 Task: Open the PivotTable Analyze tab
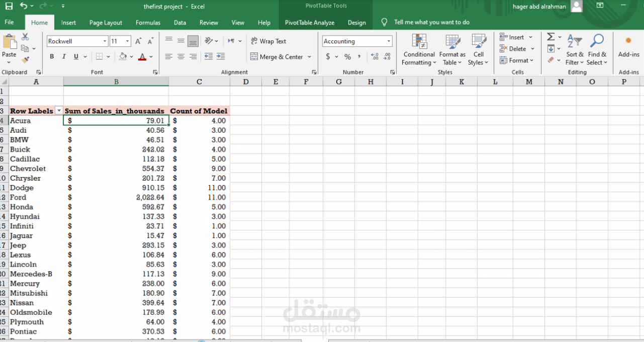pos(310,23)
